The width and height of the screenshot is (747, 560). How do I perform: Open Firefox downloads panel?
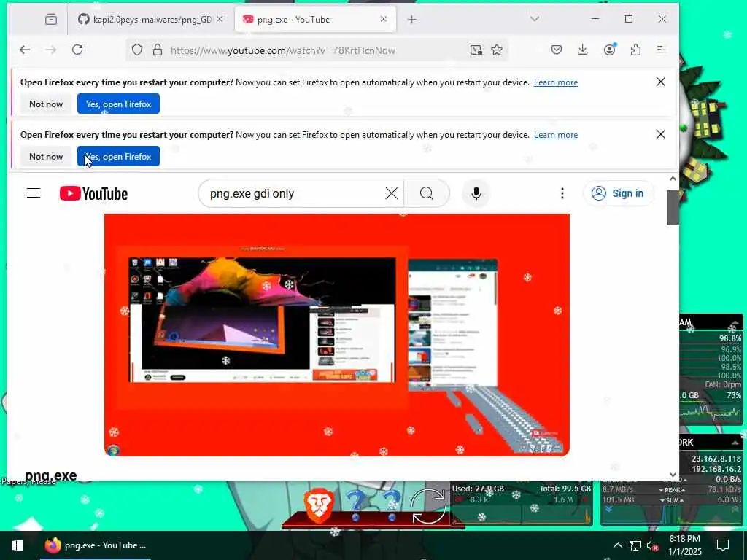[583, 50]
